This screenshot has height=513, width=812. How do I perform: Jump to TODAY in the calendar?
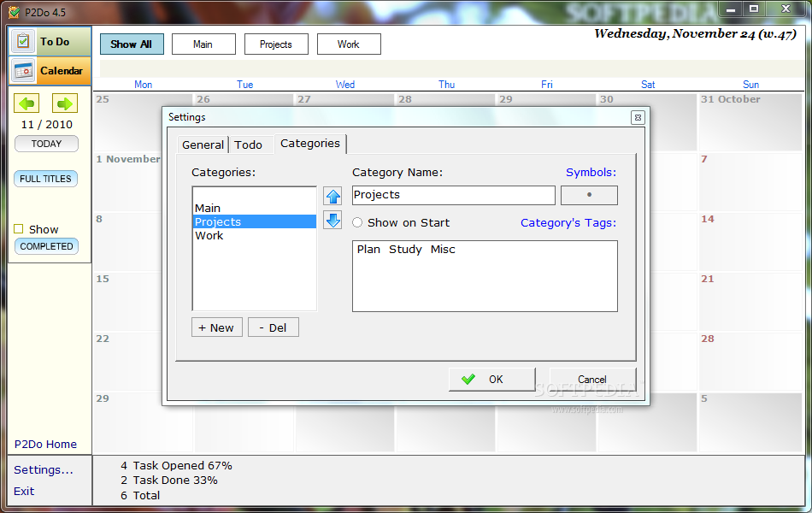tap(47, 144)
